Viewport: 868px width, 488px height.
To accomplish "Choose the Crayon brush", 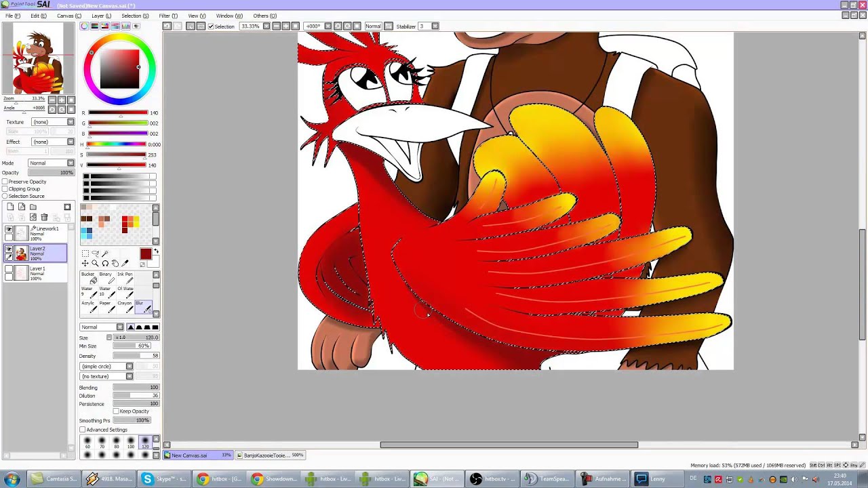I will click(x=125, y=306).
